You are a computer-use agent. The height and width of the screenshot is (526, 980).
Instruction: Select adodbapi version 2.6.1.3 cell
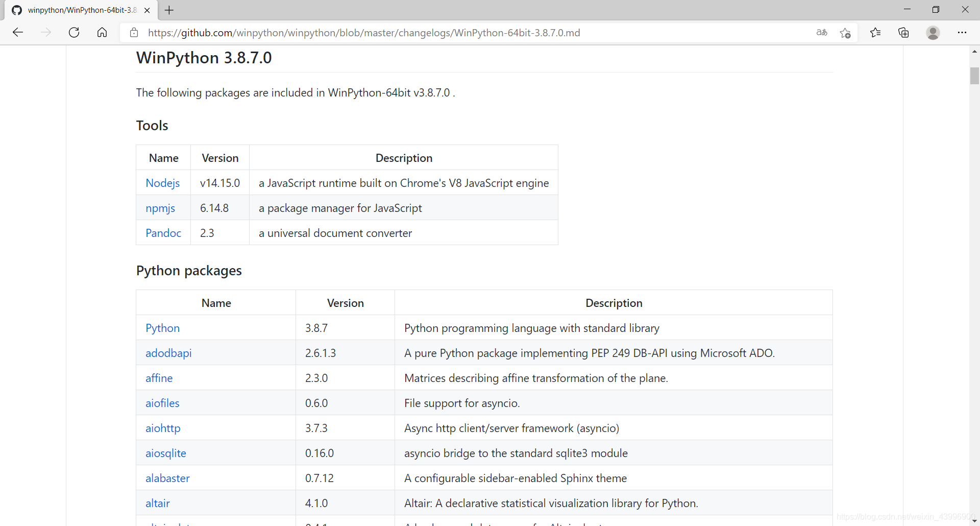346,353
